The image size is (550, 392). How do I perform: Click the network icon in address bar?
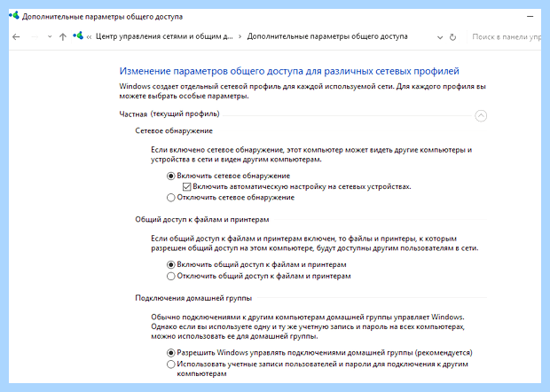coord(78,35)
